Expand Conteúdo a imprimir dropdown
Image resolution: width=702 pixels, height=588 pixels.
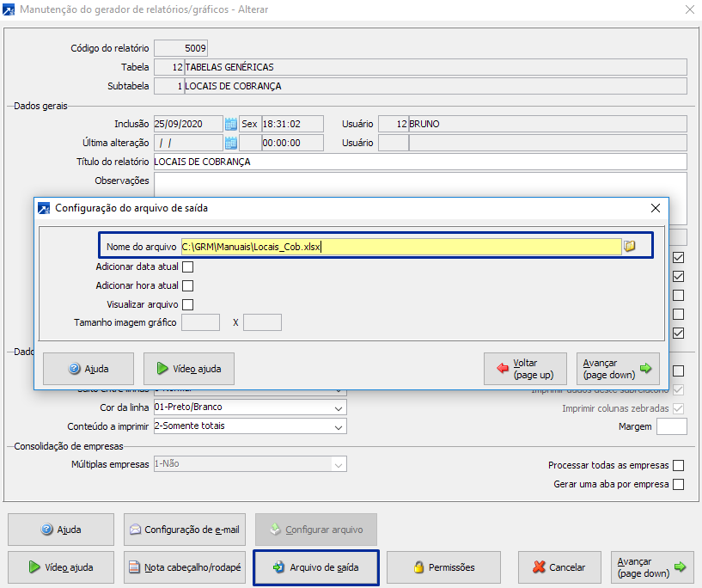(339, 426)
